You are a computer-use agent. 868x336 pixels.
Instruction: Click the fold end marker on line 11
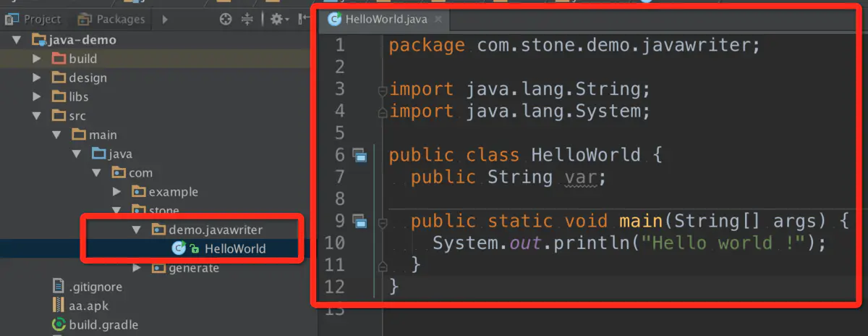coord(381,266)
